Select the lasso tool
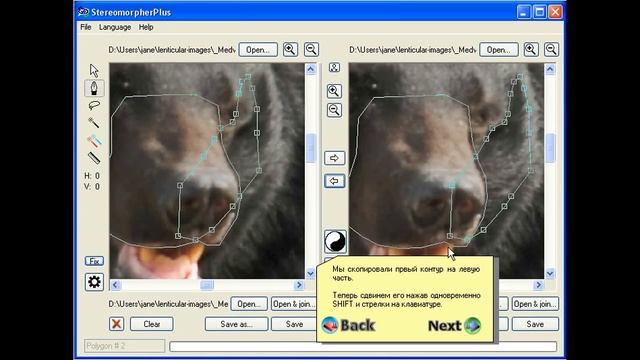Screen dimensions: 640x360 pos(94,105)
